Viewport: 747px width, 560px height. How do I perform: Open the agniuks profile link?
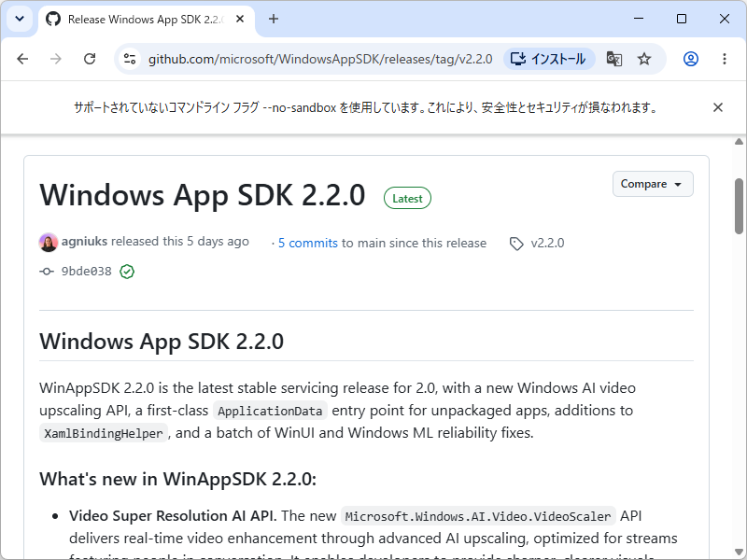click(x=84, y=242)
